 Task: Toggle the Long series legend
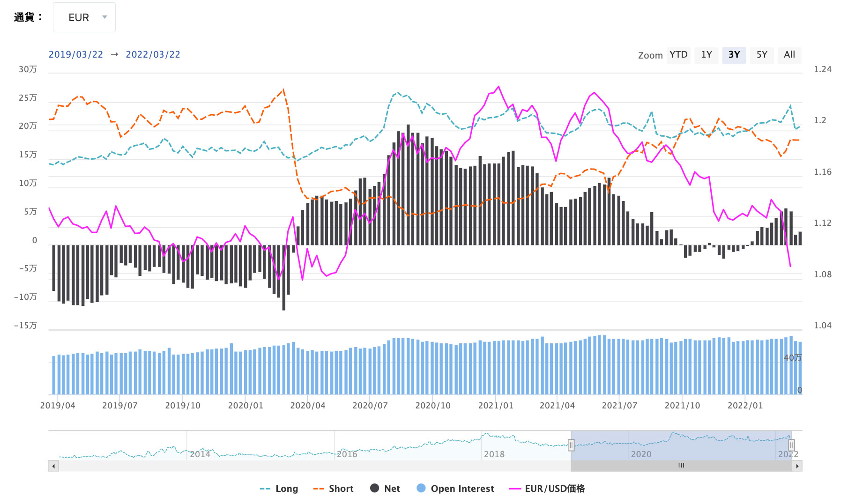pos(279,489)
